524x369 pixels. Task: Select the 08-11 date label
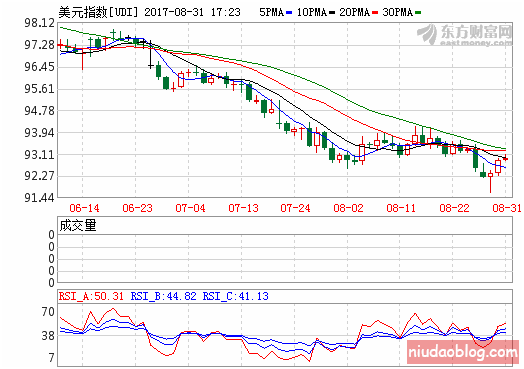401,208
